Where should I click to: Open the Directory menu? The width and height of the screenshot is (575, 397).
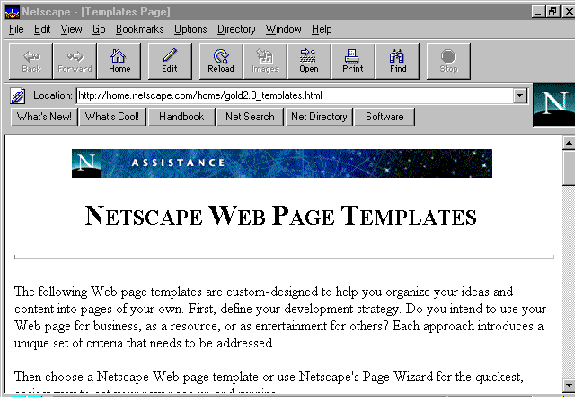click(x=236, y=29)
